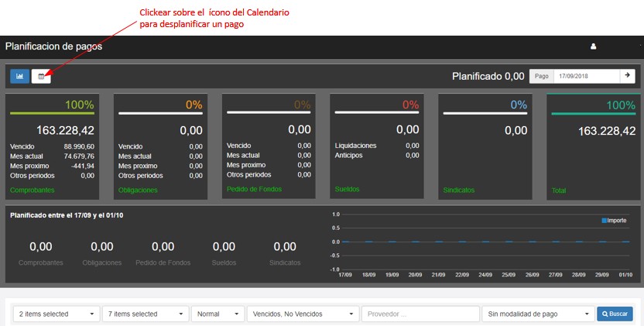The image size is (644, 326).
Task: Click the Total card label
Action: pyautogui.click(x=559, y=190)
